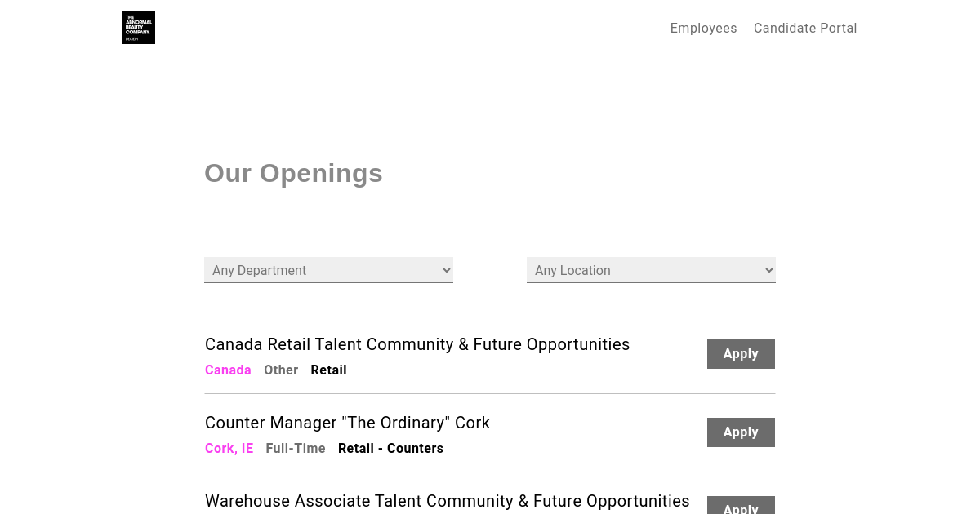980x514 pixels.
Task: Apply for the Counter Manager Cork position
Action: click(x=741, y=432)
